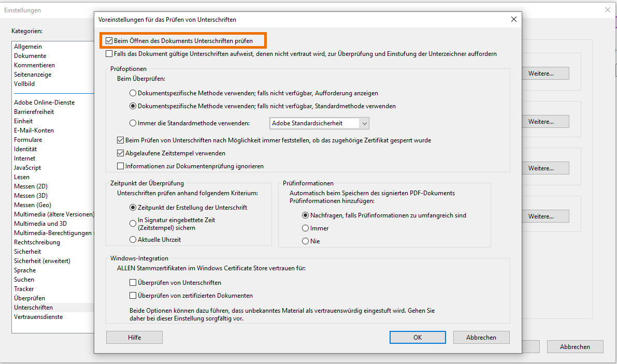
Task: Enable 'Falls das Dokument gültige Unterschriften' checkbox
Action: coord(109,54)
